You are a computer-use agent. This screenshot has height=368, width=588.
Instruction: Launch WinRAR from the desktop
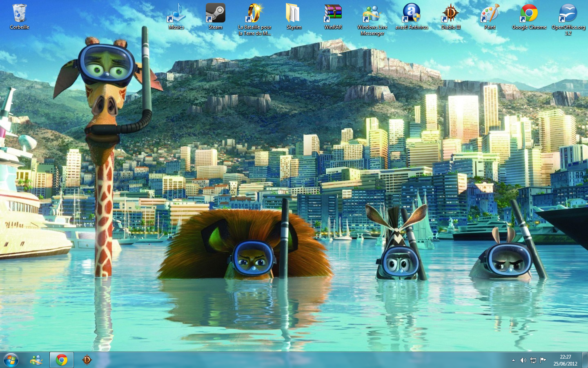point(333,17)
